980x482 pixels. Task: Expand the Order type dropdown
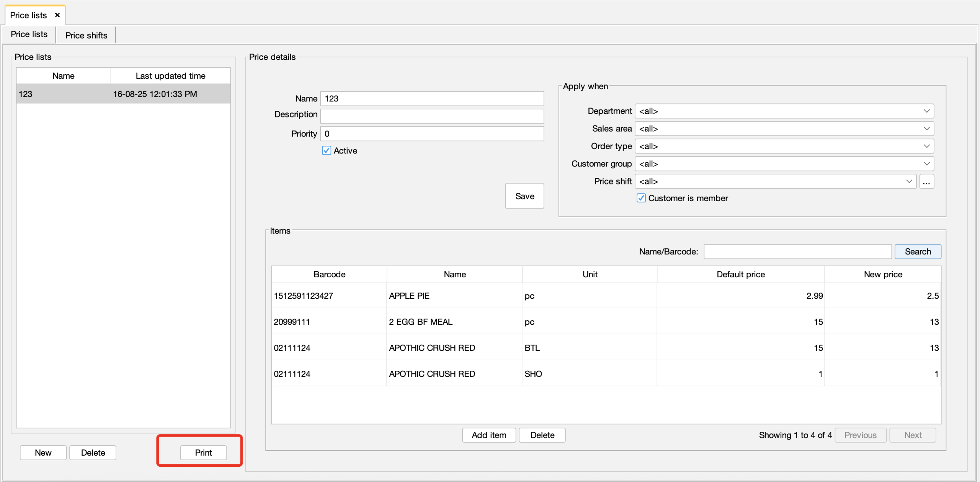tap(784, 147)
